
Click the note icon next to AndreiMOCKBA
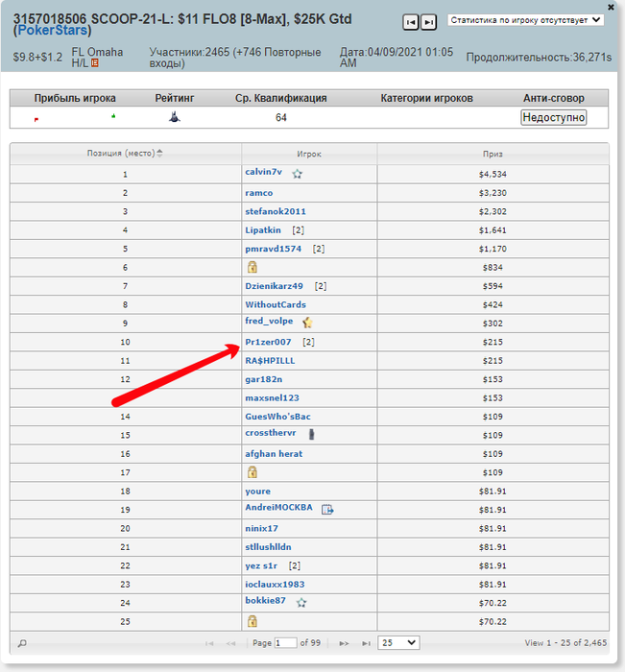pos(327,509)
